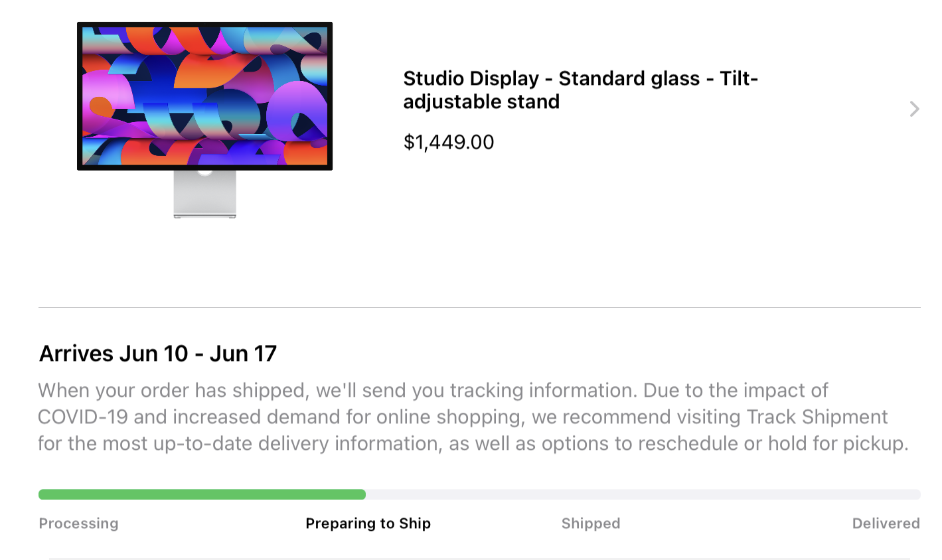Select the Processing status step
The image size is (942, 560).
78,524
